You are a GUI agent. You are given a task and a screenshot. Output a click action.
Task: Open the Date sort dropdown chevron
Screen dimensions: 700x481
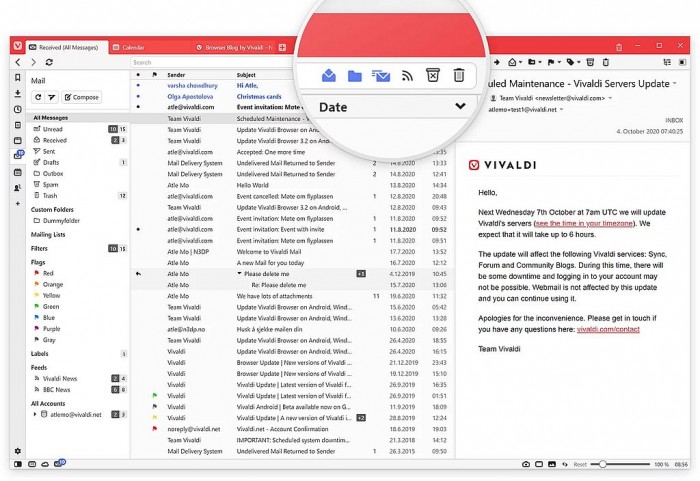click(460, 106)
